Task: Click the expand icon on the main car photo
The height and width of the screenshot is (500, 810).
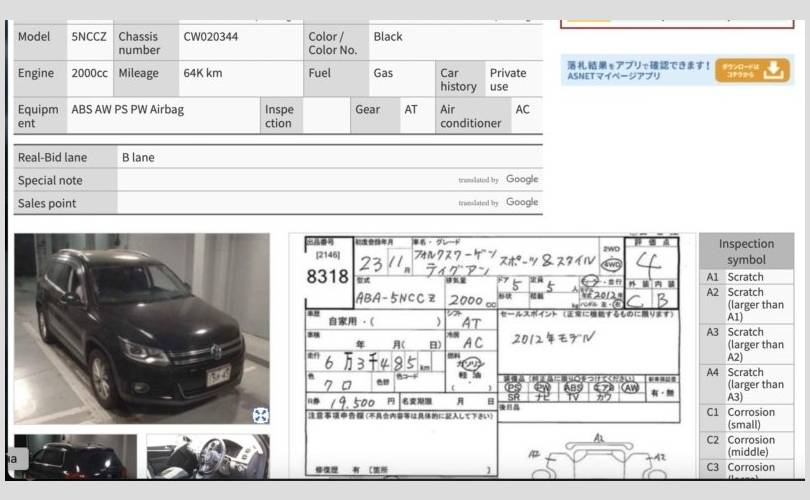Action: click(x=260, y=415)
